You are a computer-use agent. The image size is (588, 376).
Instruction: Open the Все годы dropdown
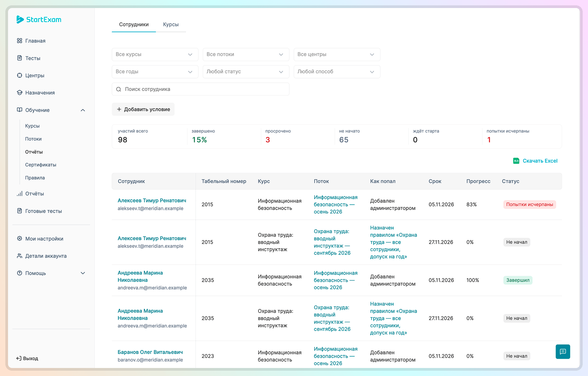tap(155, 72)
